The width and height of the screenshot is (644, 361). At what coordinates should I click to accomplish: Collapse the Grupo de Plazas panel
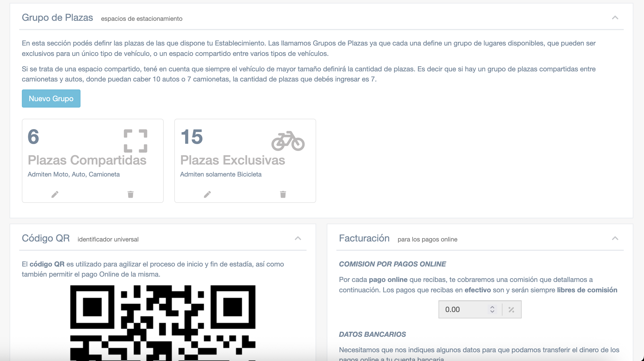pyautogui.click(x=615, y=18)
